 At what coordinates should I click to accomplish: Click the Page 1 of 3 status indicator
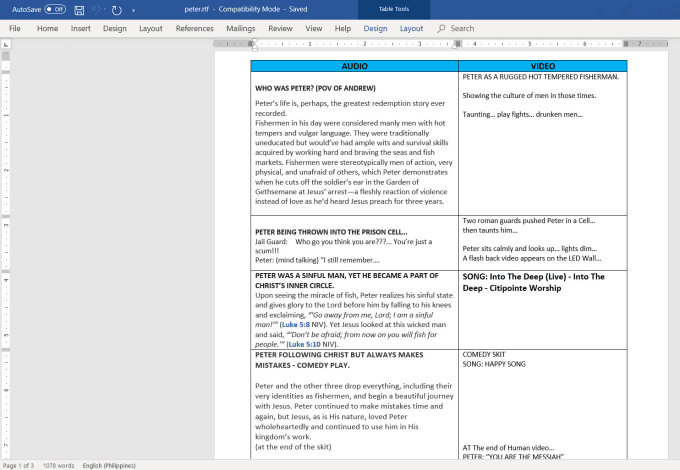point(18,466)
